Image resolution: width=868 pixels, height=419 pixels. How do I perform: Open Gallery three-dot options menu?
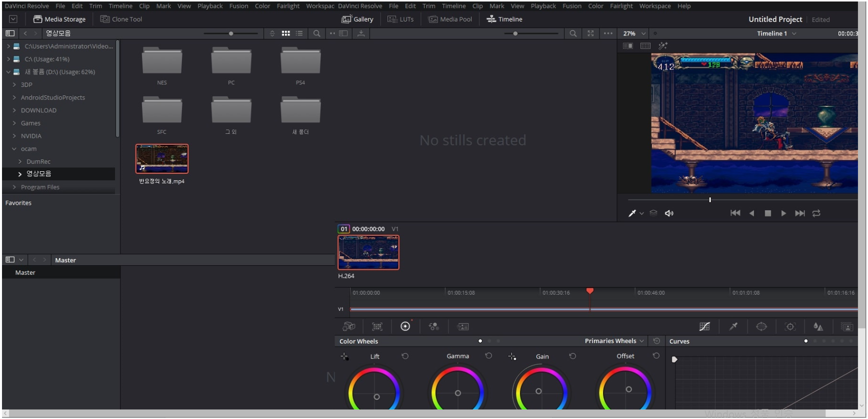click(608, 33)
